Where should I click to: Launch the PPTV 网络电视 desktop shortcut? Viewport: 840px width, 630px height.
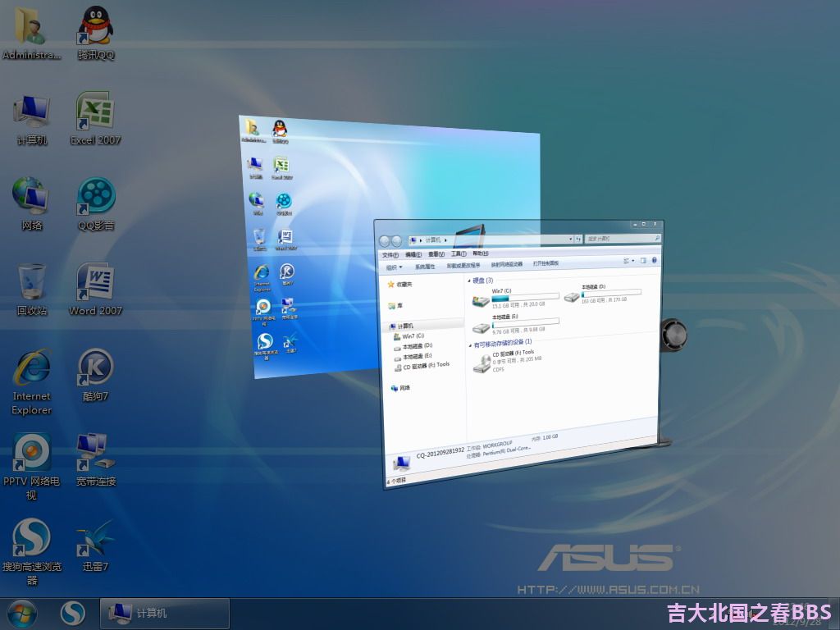pyautogui.click(x=31, y=466)
